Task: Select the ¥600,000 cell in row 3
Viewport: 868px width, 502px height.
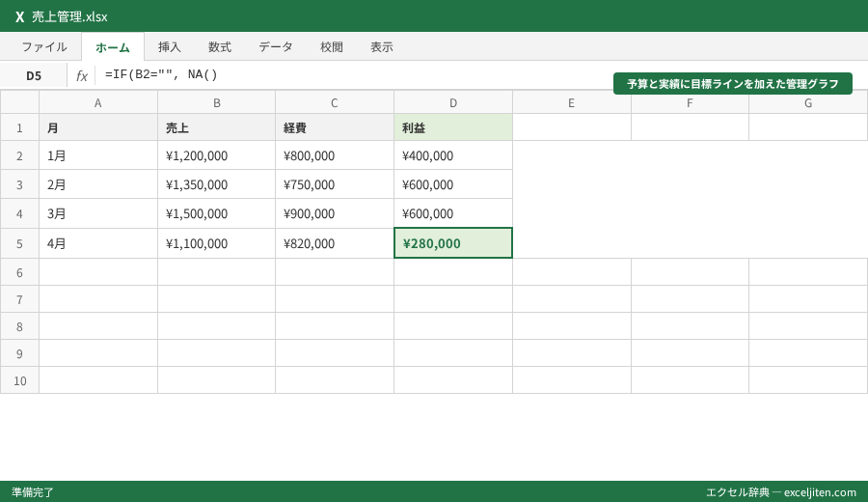Action: (x=453, y=184)
